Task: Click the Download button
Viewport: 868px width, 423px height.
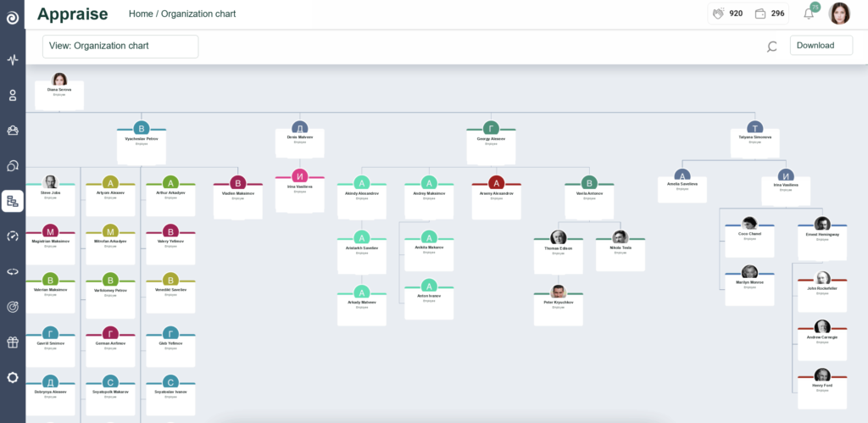Action: pos(821,46)
